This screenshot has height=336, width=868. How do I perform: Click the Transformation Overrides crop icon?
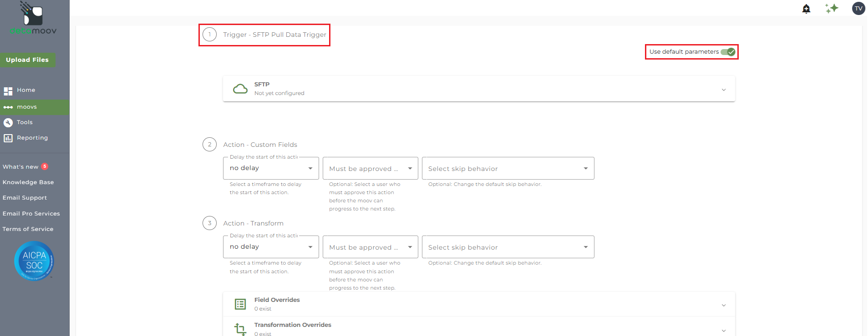[x=240, y=329]
